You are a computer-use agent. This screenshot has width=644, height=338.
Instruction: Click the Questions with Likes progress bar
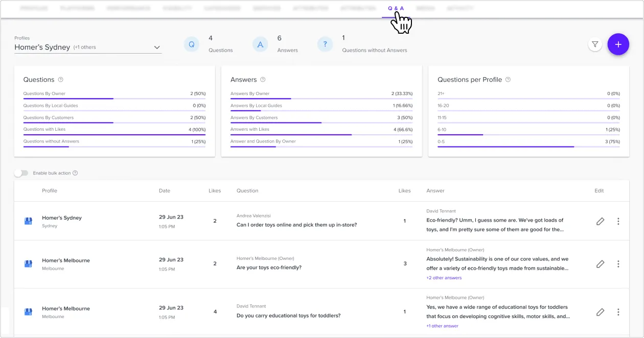114,135
